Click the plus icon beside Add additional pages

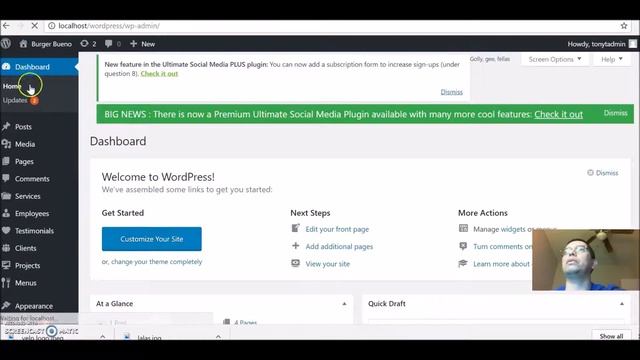[296, 246]
